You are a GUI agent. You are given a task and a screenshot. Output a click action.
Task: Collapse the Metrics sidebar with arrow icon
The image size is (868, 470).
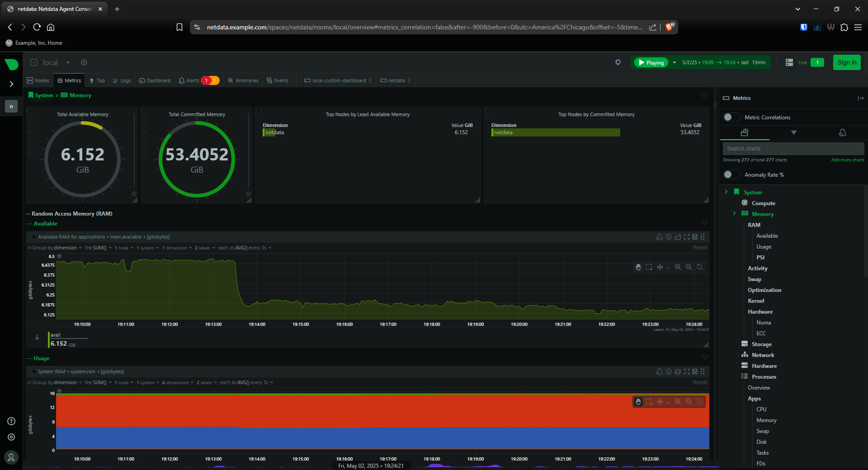point(860,98)
